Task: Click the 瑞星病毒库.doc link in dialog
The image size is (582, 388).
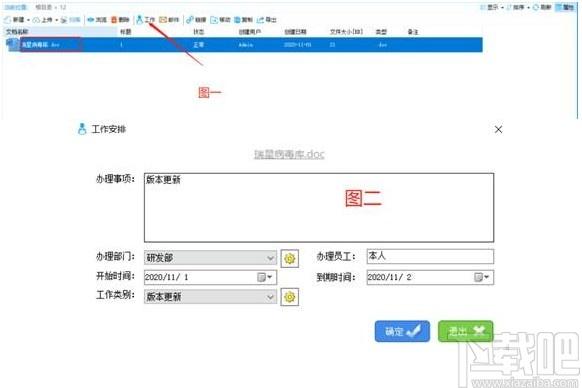Action: coord(289,154)
